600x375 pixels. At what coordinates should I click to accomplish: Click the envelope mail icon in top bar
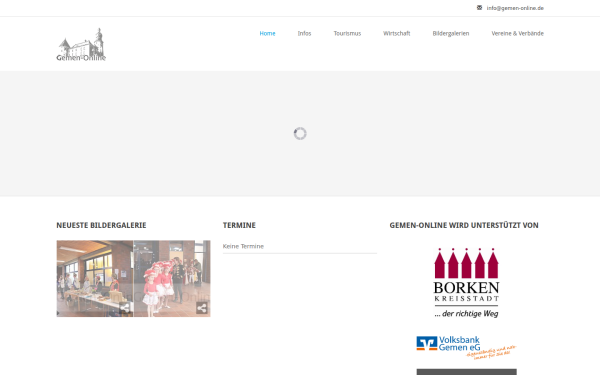(479, 8)
